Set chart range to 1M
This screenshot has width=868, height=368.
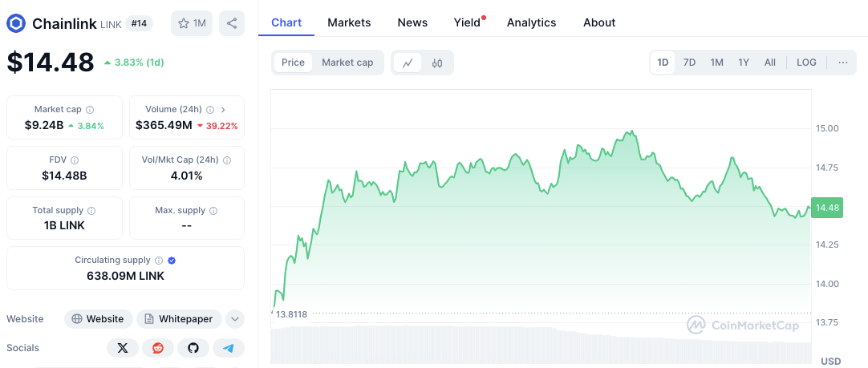tap(717, 63)
